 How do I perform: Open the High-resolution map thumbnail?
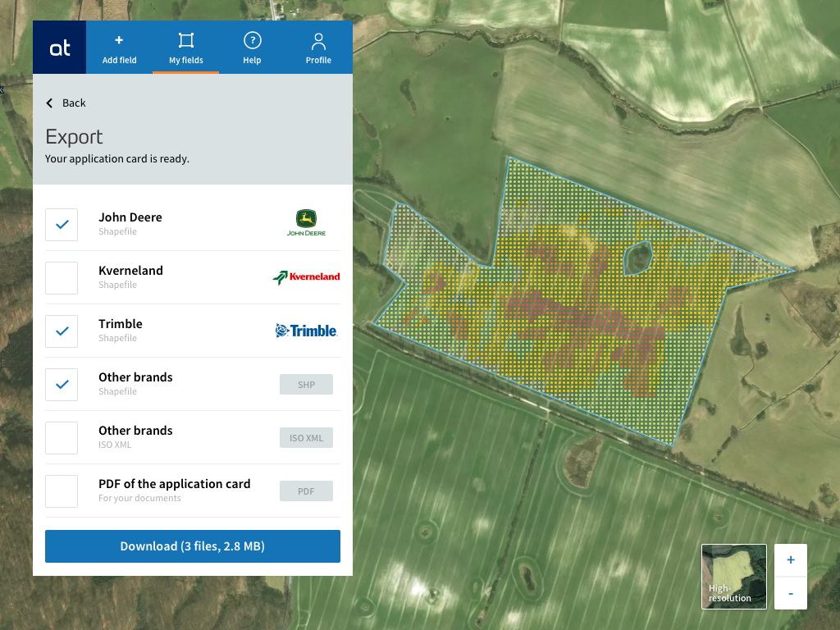click(733, 576)
